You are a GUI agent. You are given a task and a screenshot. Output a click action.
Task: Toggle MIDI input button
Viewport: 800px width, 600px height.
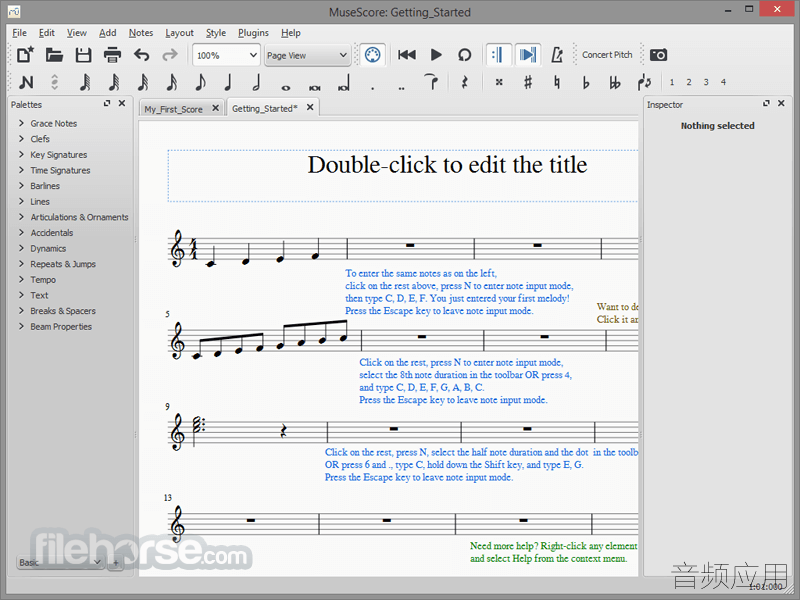point(372,55)
